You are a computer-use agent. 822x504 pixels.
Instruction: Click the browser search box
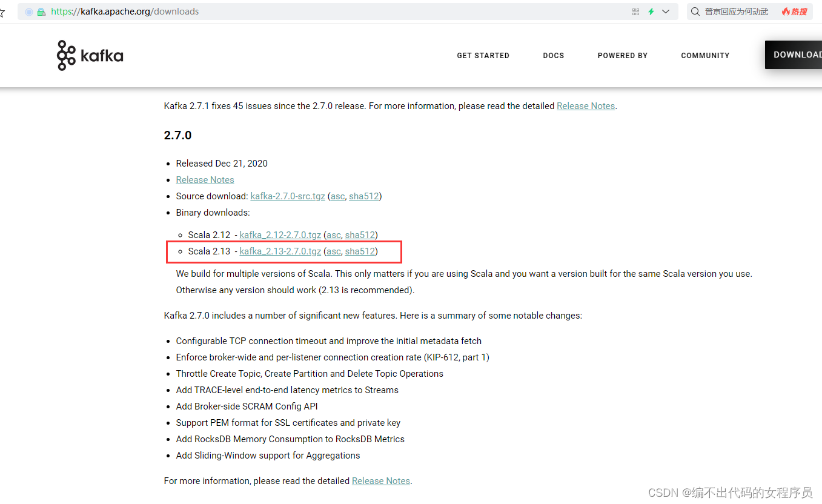tap(749, 12)
